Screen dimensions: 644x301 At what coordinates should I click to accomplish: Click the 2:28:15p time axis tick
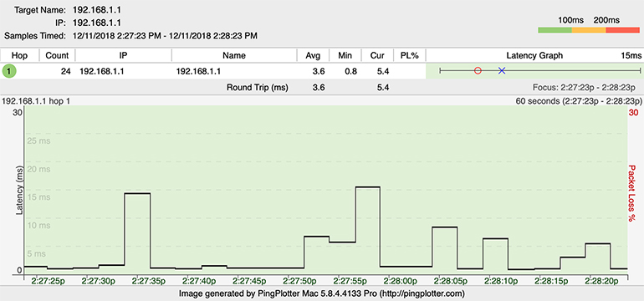click(x=551, y=281)
